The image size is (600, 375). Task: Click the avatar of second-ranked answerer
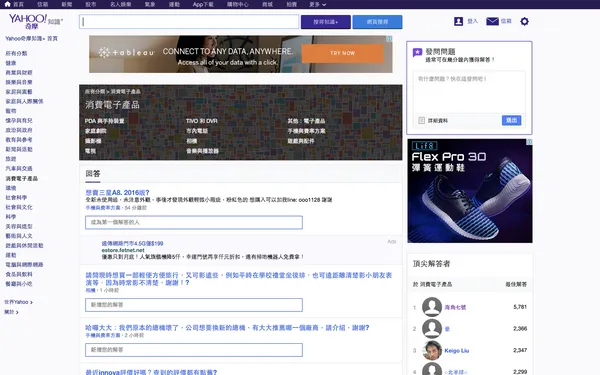click(432, 329)
